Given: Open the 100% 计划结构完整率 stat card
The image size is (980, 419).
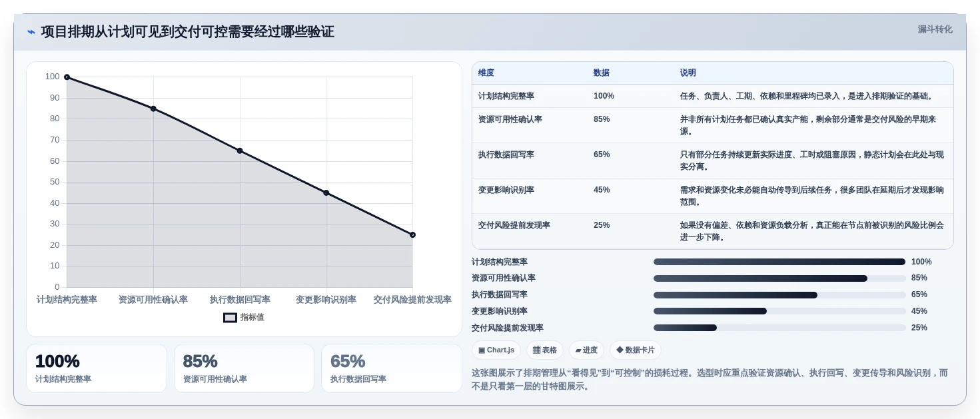Looking at the screenshot, I should (x=97, y=368).
